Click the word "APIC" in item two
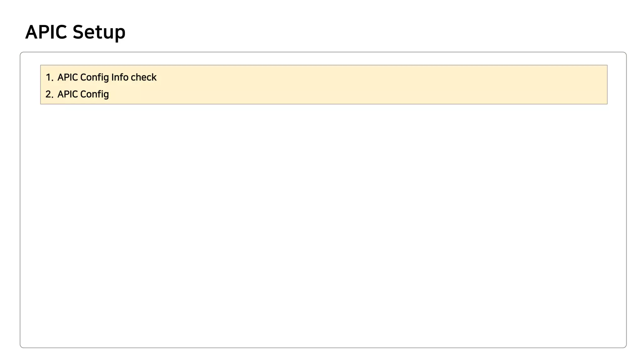Viewport: 644px width, 362px height. coord(68,94)
